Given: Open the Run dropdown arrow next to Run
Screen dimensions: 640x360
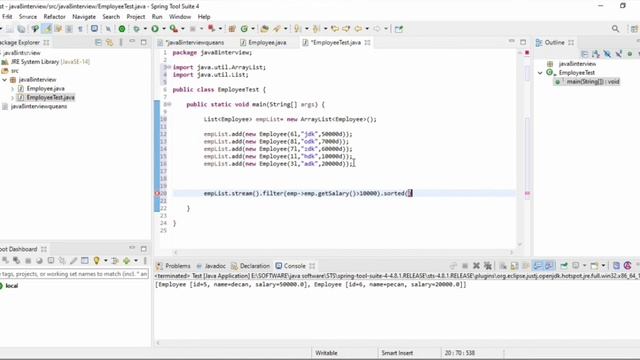Looking at the screenshot, I should 163,29.
